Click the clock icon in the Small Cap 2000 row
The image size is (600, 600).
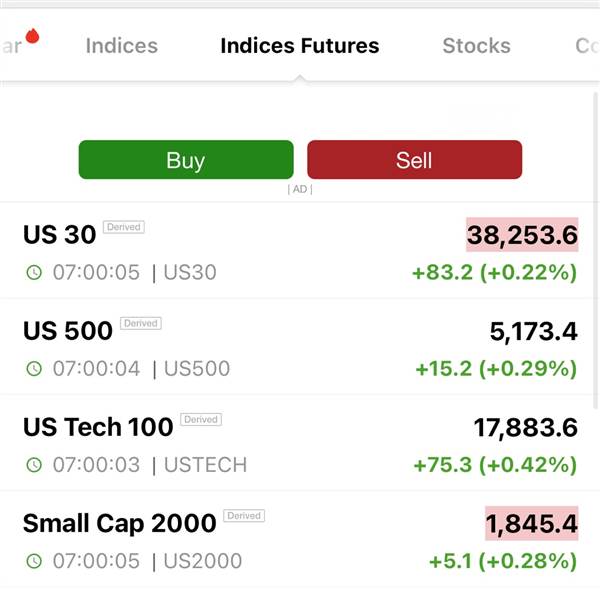pos(34,561)
